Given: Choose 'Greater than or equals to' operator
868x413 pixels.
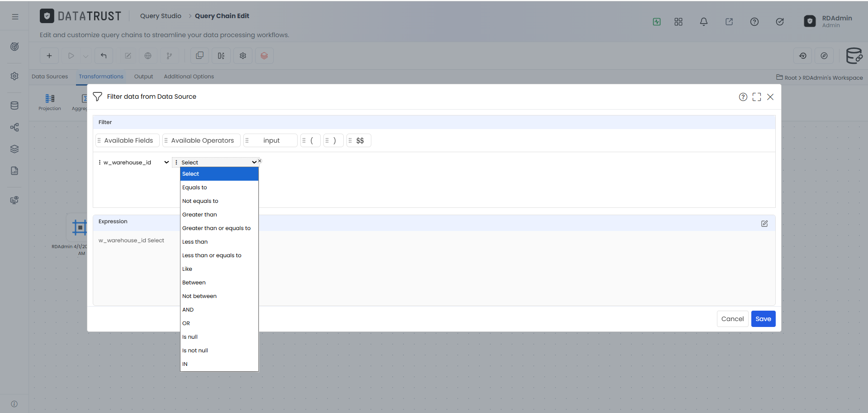Looking at the screenshot, I should click(x=219, y=228).
